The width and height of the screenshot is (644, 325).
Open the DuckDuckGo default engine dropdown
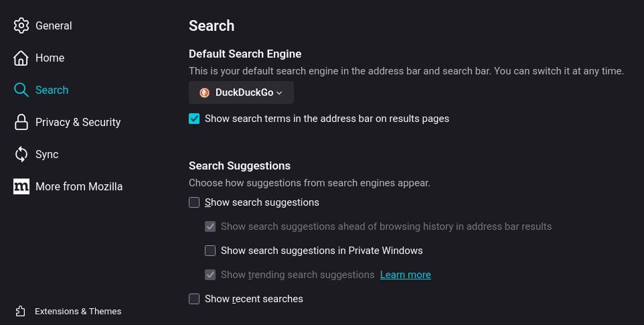click(x=241, y=92)
